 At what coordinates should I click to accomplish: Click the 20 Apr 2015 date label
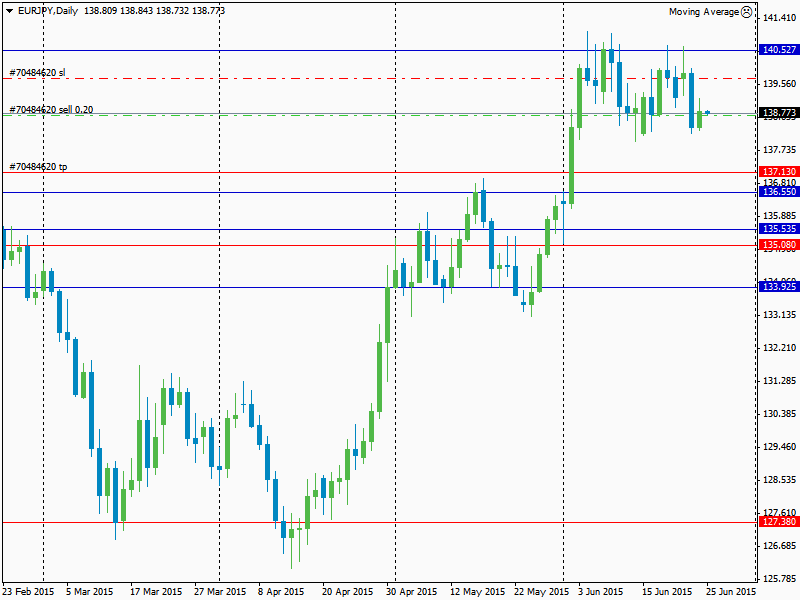347,592
